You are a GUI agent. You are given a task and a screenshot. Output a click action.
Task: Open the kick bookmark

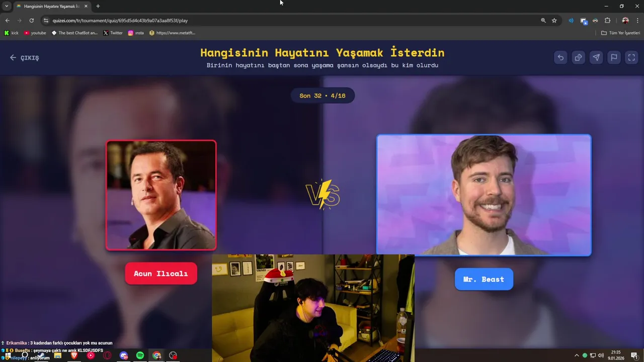point(11,33)
